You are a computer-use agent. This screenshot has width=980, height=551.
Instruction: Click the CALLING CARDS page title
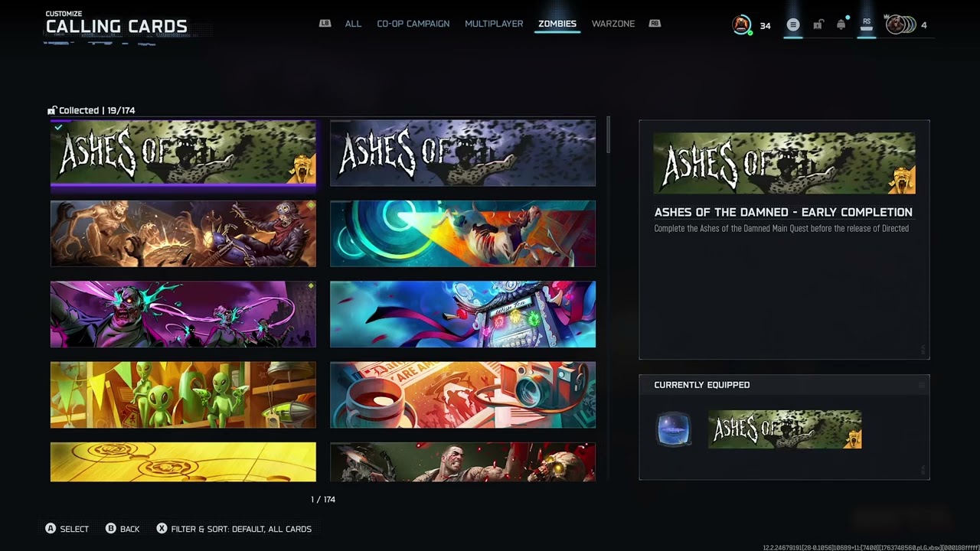pos(116,26)
